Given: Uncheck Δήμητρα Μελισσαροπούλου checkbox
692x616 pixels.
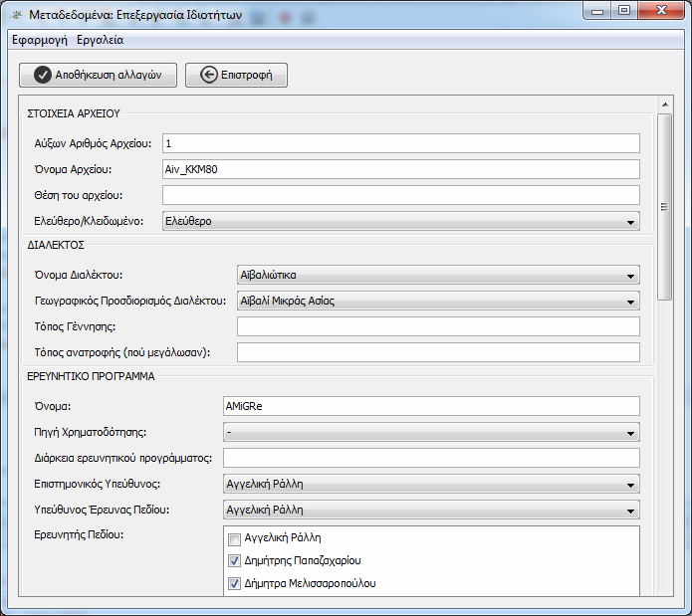Looking at the screenshot, I should pyautogui.click(x=234, y=584).
